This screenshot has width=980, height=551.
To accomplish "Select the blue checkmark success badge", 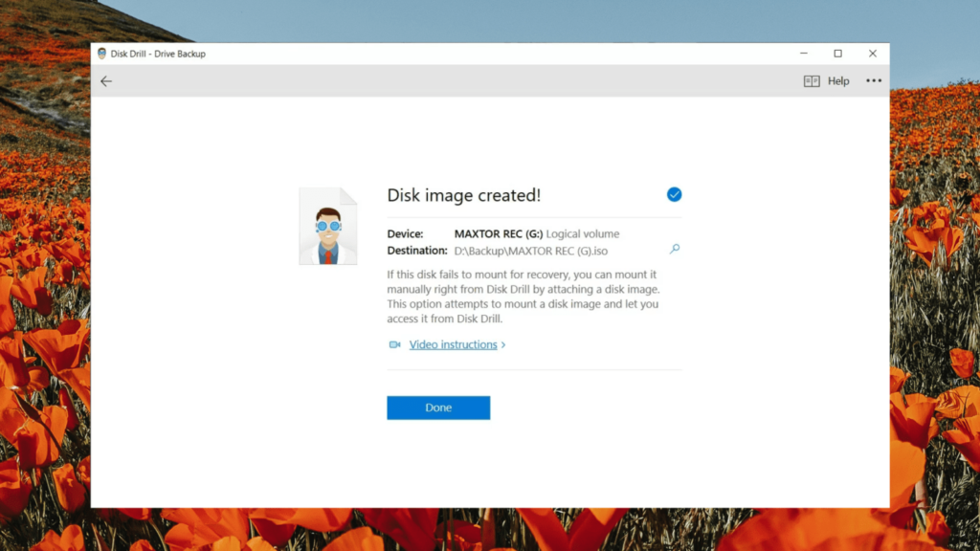I will coord(675,194).
